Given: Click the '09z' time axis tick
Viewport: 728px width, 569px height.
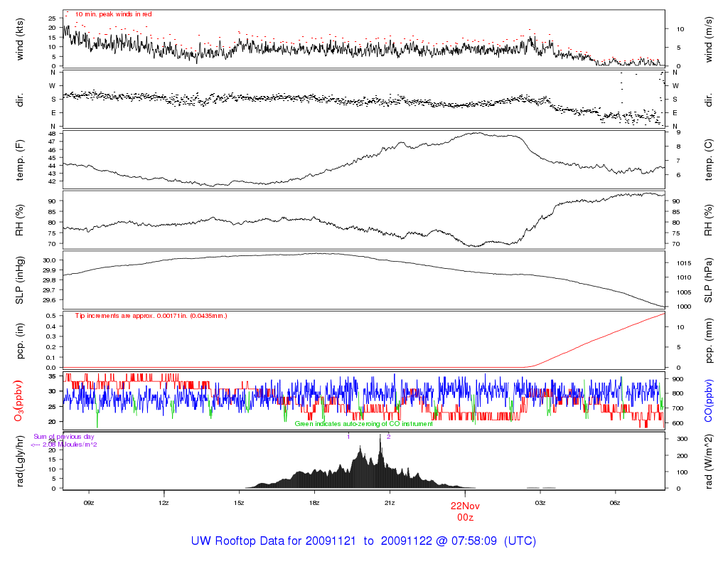Looking at the screenshot, I should pos(89,503).
